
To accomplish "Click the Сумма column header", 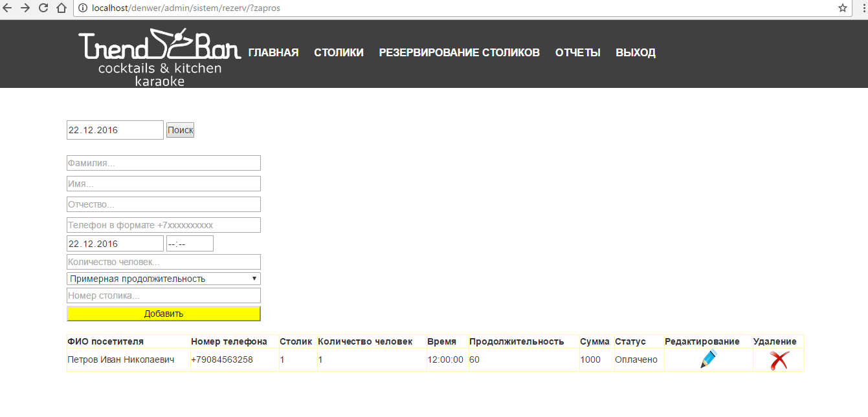I will (594, 341).
